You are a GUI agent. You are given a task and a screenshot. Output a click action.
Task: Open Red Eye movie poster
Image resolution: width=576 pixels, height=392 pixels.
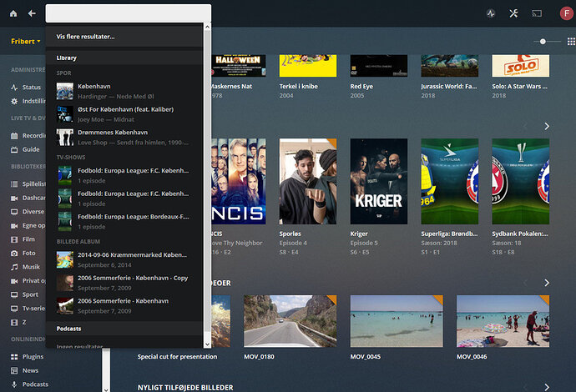(x=379, y=66)
